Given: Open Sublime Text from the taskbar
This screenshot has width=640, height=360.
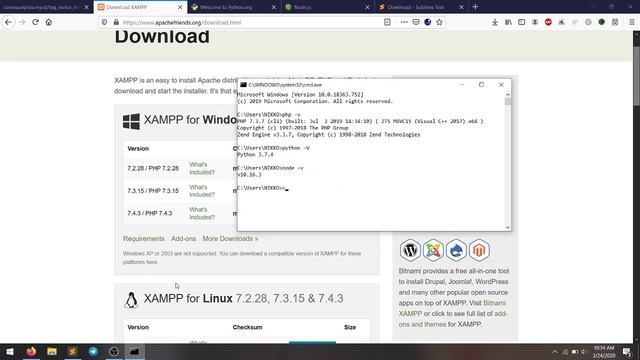Looking at the screenshot, I should click(x=73, y=351).
